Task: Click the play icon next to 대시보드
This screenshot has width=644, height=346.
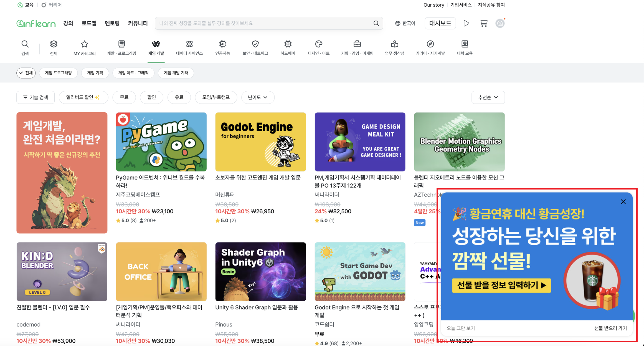Action: click(466, 23)
